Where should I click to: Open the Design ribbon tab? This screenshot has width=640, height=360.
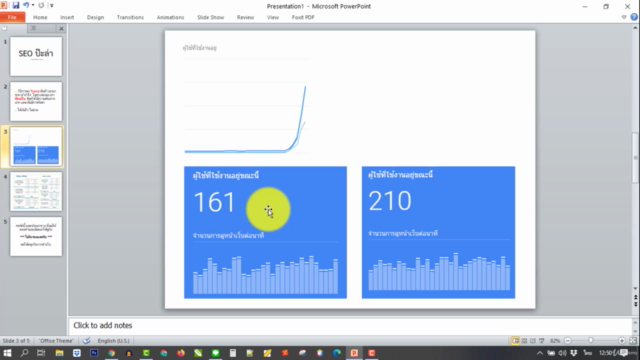[95, 17]
